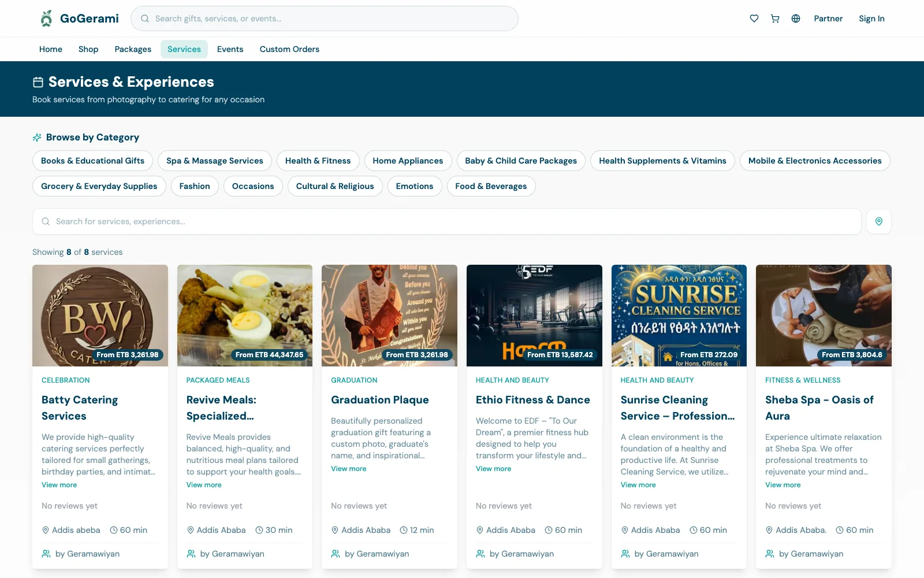Select the active Services nav tab
Viewport: 924px width, 578px height.
coord(184,49)
